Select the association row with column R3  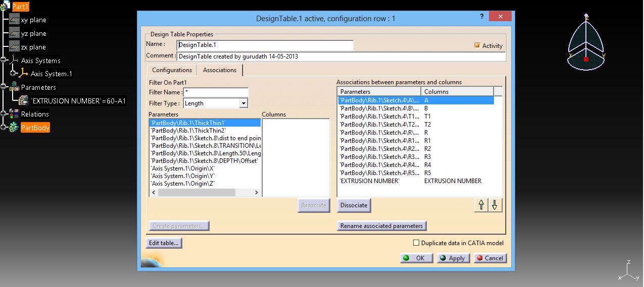[416, 157]
